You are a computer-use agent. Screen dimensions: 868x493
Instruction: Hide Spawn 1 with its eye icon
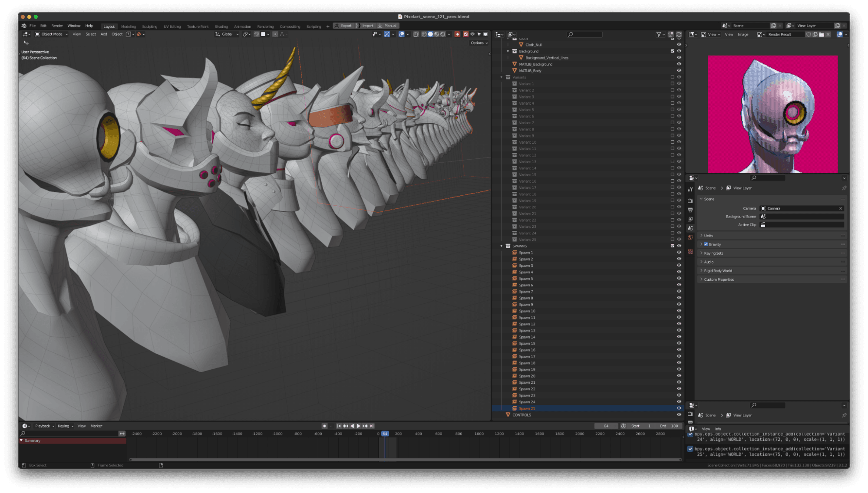(679, 253)
